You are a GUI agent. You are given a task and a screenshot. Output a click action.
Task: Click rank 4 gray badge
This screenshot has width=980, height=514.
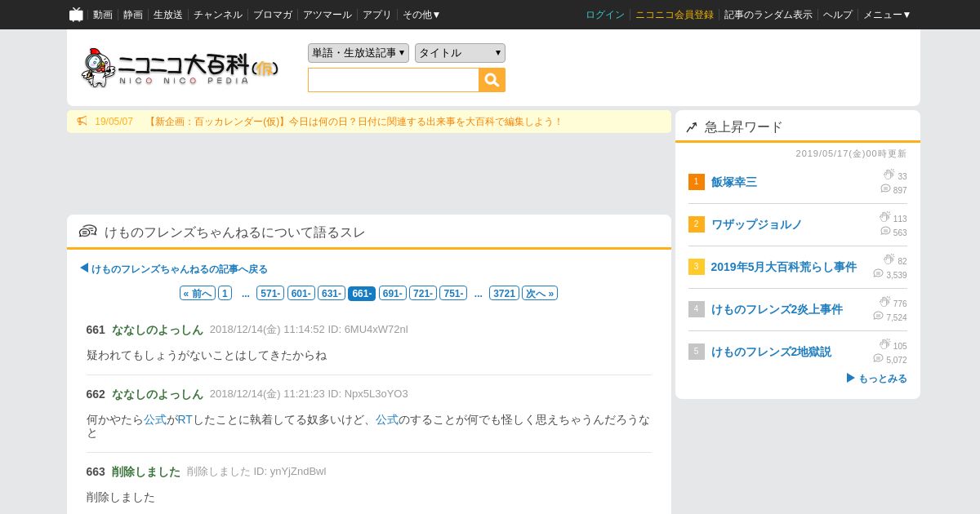pos(697,309)
